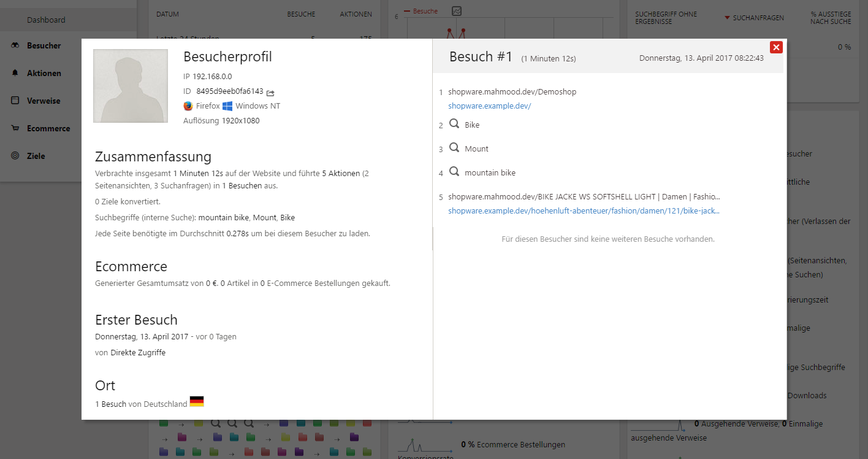Click the German flag icon
The image size is (868, 459).
point(197,402)
